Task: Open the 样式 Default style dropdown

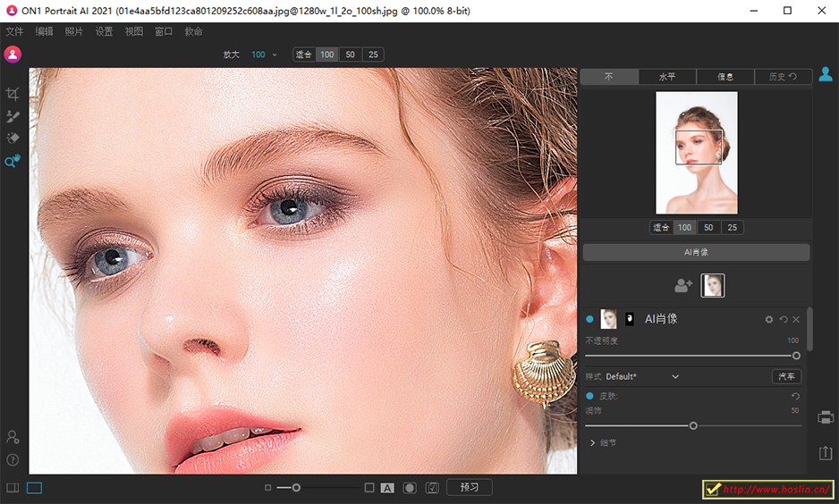Action: (x=675, y=377)
